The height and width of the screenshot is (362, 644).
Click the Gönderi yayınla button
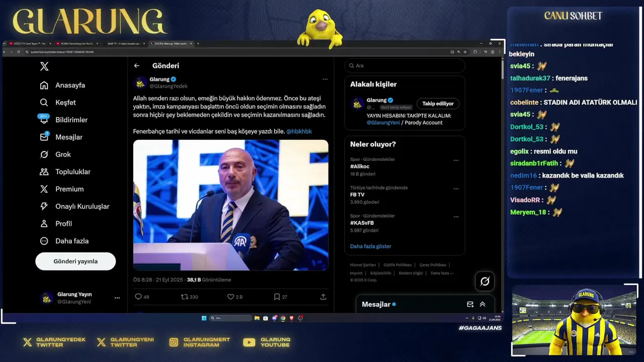tap(75, 261)
